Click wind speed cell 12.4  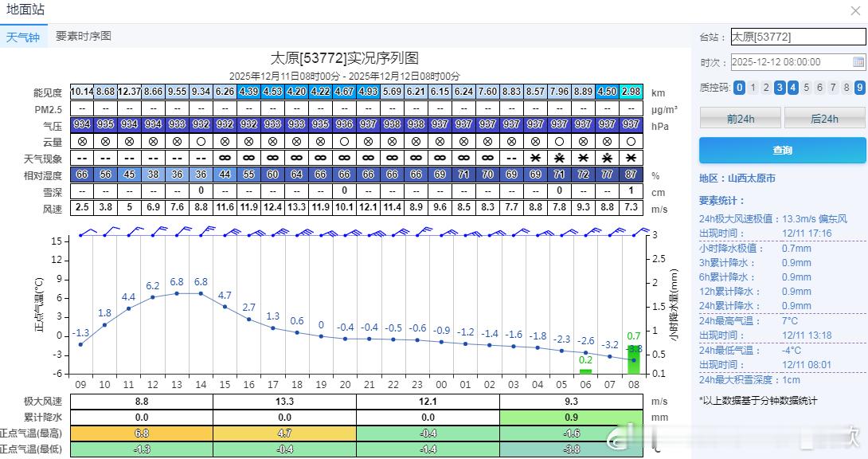click(x=273, y=207)
